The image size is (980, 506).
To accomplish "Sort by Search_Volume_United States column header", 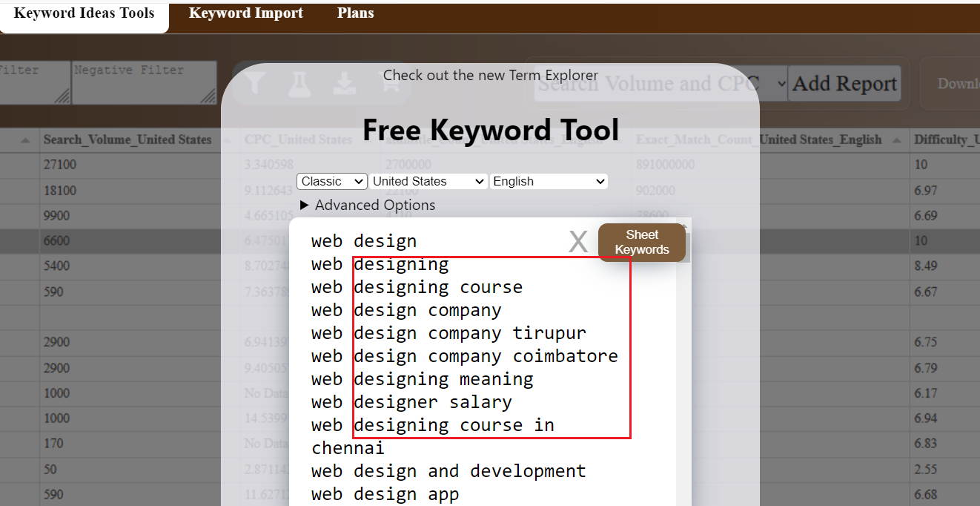I will (127, 139).
